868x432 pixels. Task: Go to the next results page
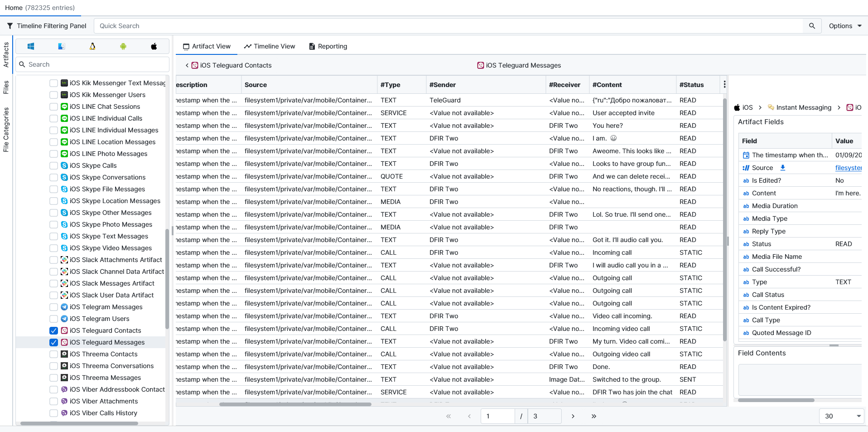(x=573, y=416)
